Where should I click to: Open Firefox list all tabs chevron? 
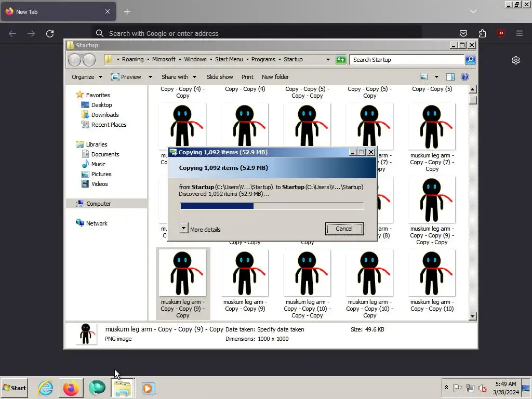(x=473, y=11)
